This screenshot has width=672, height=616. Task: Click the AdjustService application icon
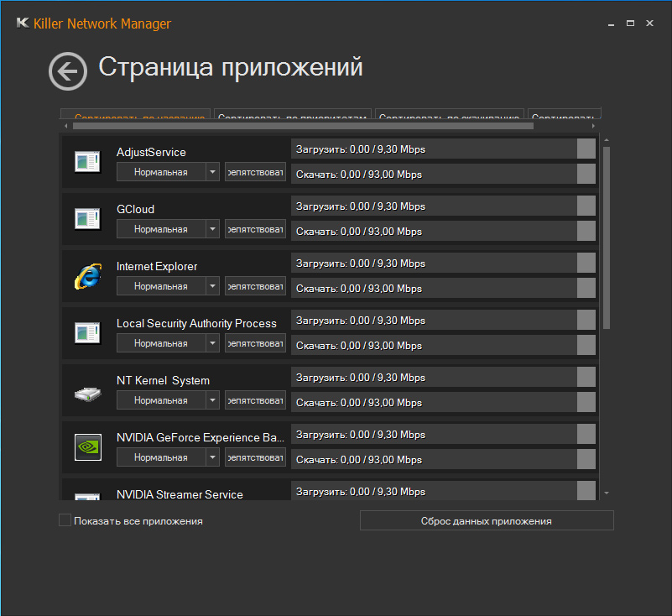coord(87,162)
